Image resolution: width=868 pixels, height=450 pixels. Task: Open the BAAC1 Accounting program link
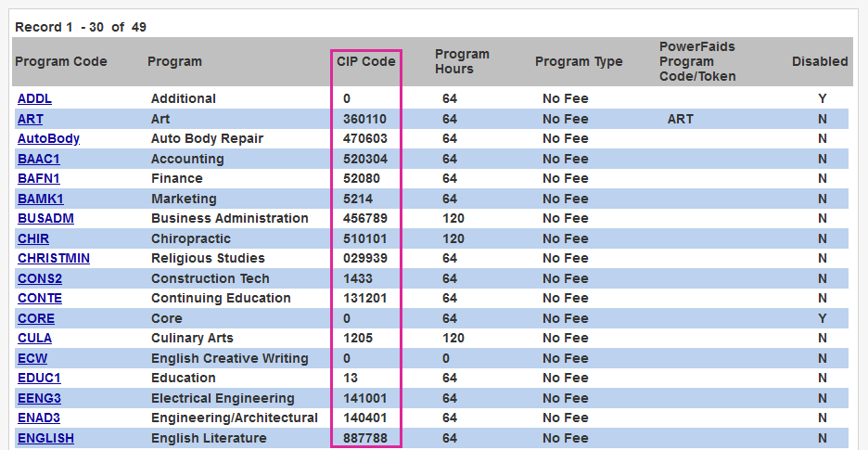(x=38, y=159)
